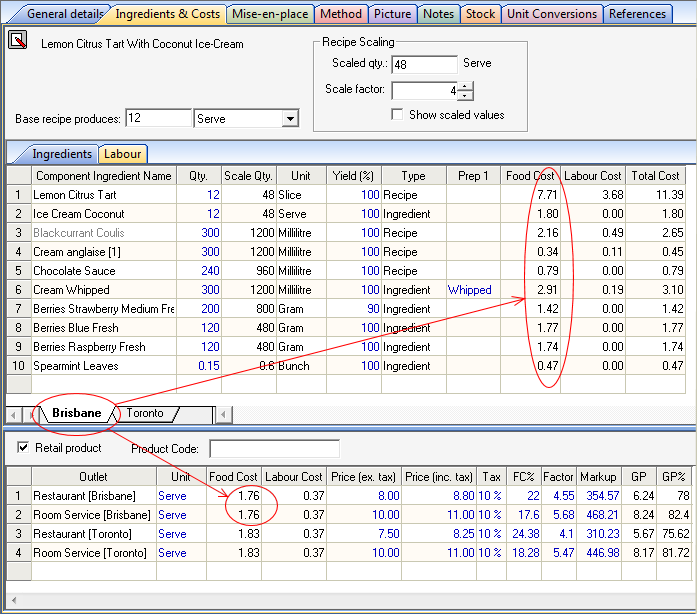Click the horizontal scrollbar left arrow beside Toronto
The image size is (697, 614).
[224, 414]
